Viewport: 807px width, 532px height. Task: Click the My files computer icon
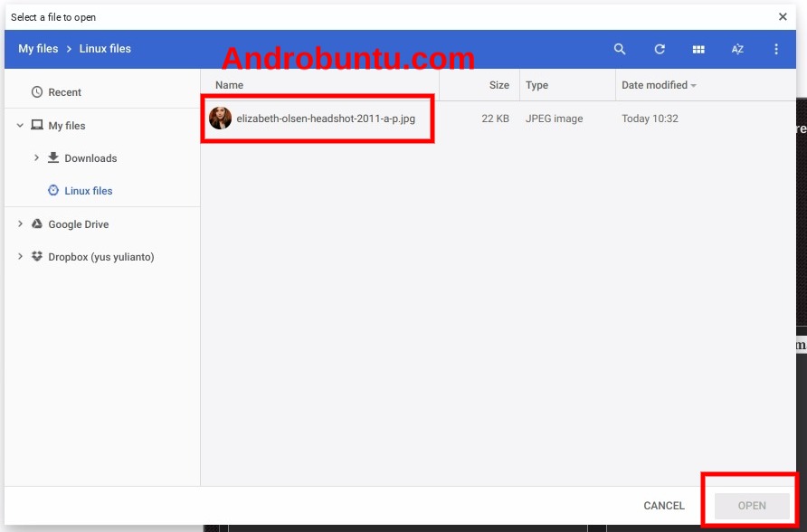click(36, 125)
